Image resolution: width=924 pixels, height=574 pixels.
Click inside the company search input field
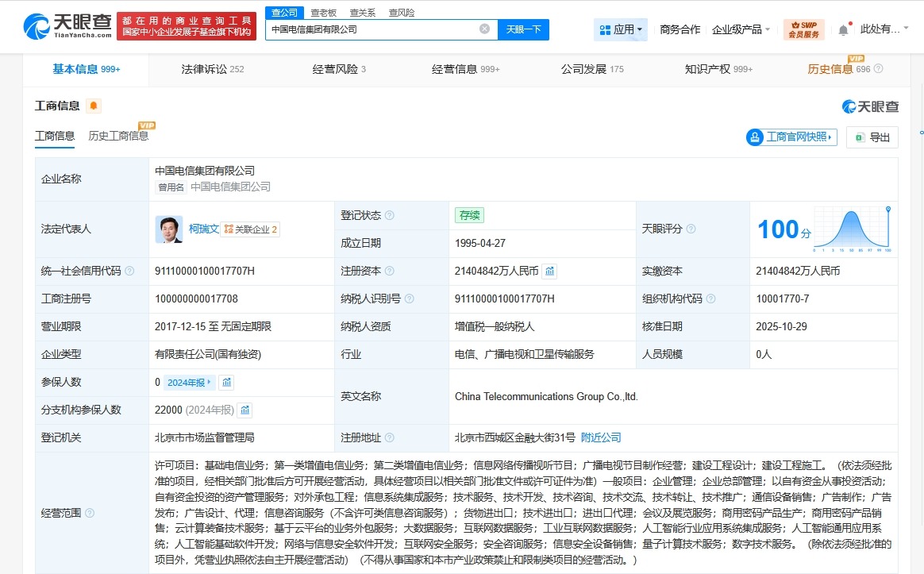365,29
